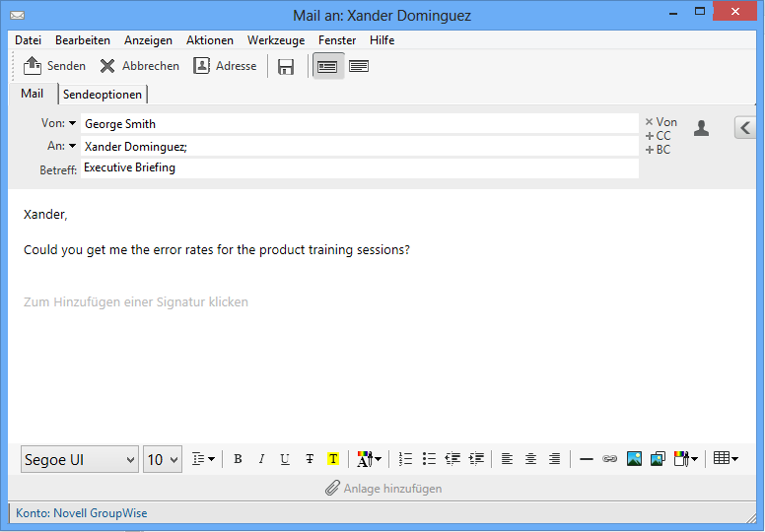Viewport: 765px width, 532px height.
Task: Open the Werkzeuge menu
Action: click(276, 40)
